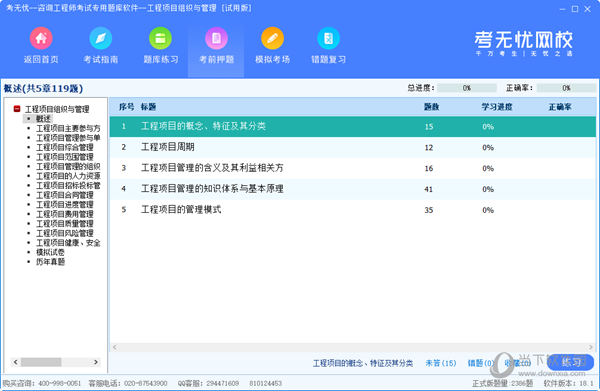
Task: Select row 工程项目的概念、特征及其分类
Action: (x=353, y=127)
